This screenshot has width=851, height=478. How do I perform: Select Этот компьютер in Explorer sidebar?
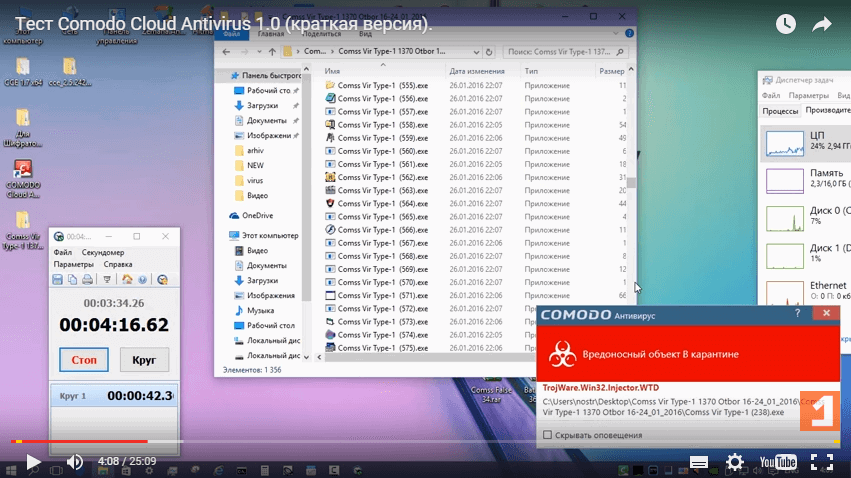[x=270, y=235]
